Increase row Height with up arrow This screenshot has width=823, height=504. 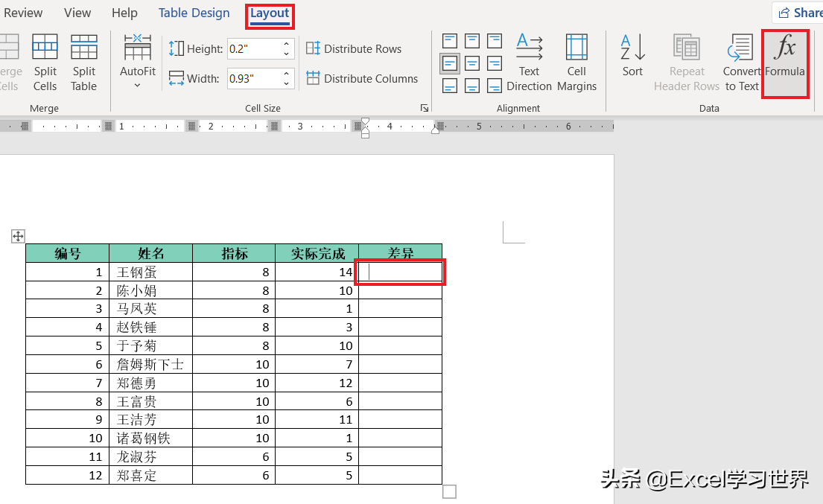(287, 45)
